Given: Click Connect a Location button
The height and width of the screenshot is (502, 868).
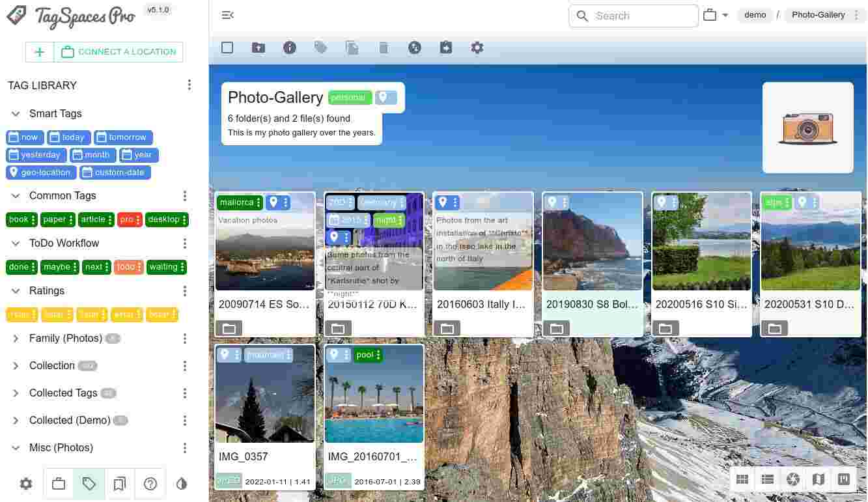Looking at the screenshot, I should pyautogui.click(x=119, y=52).
